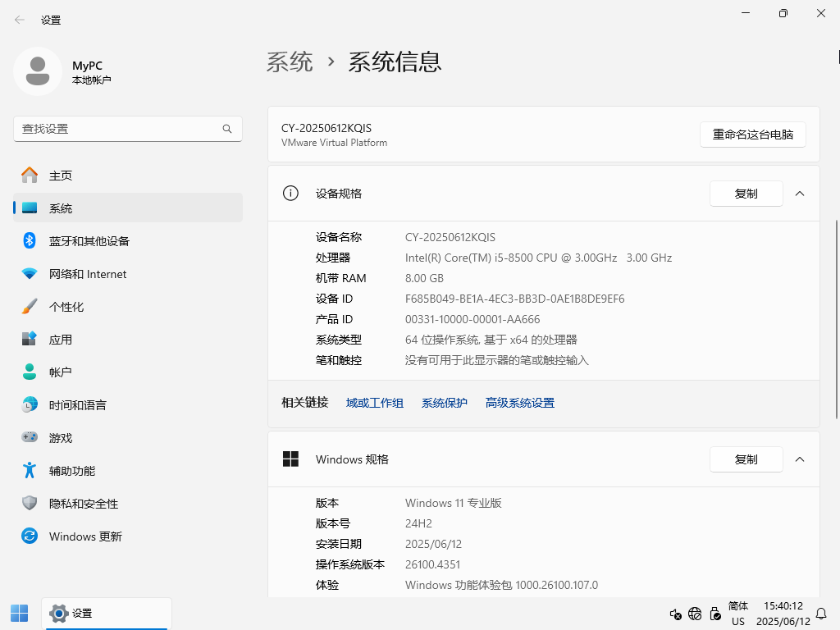
Task: Click the vertical scrollbar on the right
Action: (x=836, y=319)
